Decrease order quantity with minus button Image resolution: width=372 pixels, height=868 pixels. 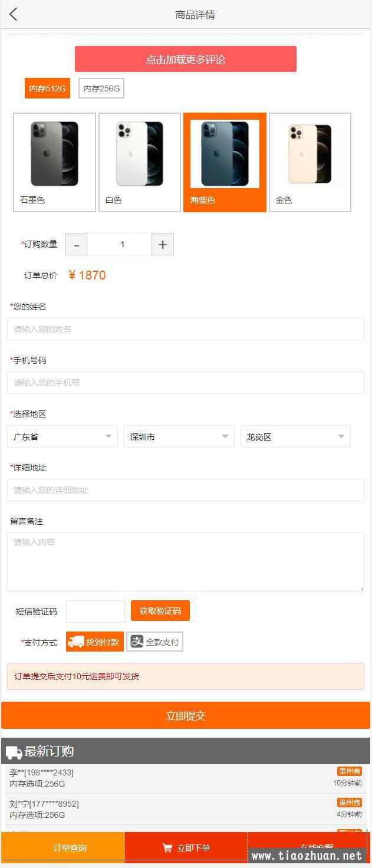coord(77,244)
